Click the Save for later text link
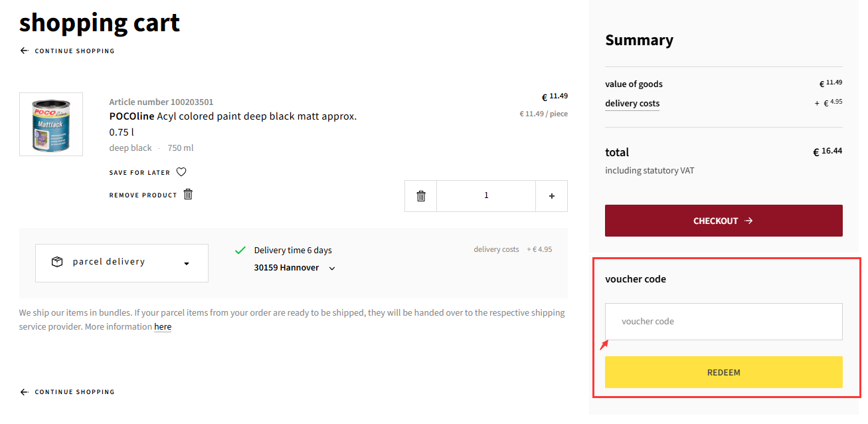This screenshot has height=424, width=868. click(x=140, y=173)
